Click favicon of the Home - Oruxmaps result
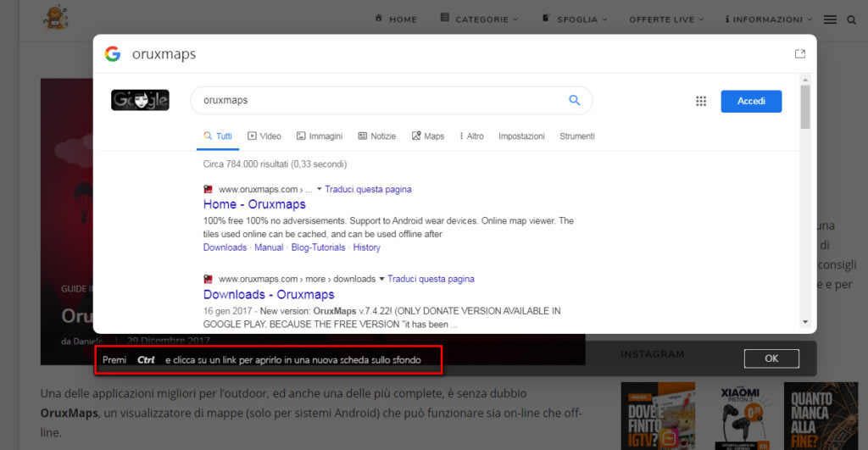The height and width of the screenshot is (450, 868). point(209,189)
